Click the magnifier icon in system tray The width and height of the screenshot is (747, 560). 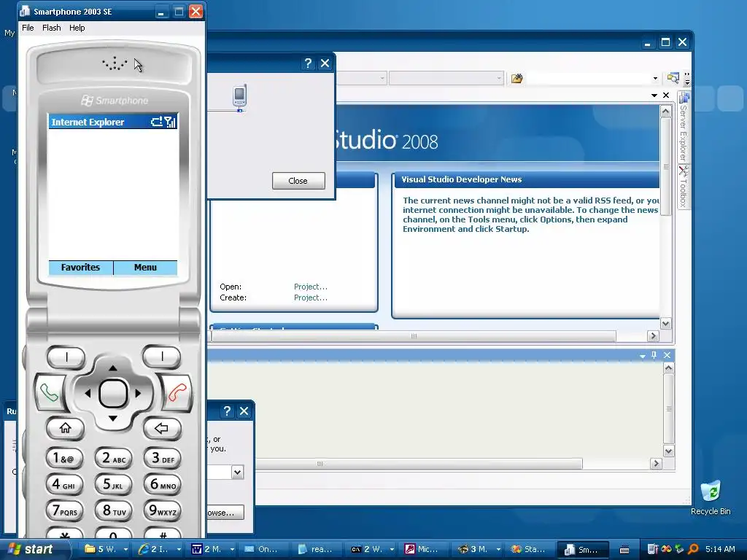tap(693, 549)
